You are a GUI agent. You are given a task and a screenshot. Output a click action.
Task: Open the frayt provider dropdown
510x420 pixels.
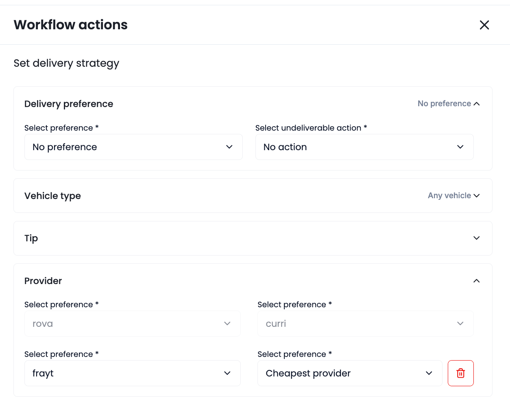tap(132, 373)
